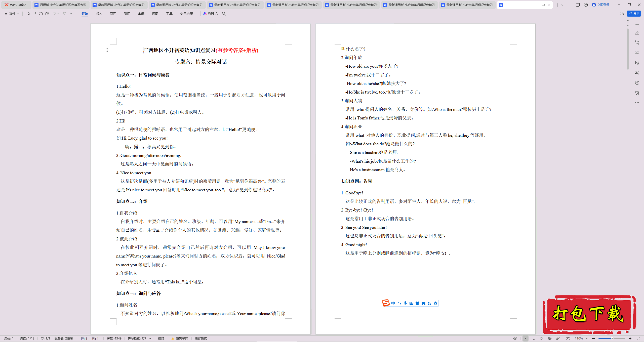Image resolution: width=644 pixels, height=342 pixels.
Task: Click the 页面: 1/13 page indicator
Action: [27, 338]
